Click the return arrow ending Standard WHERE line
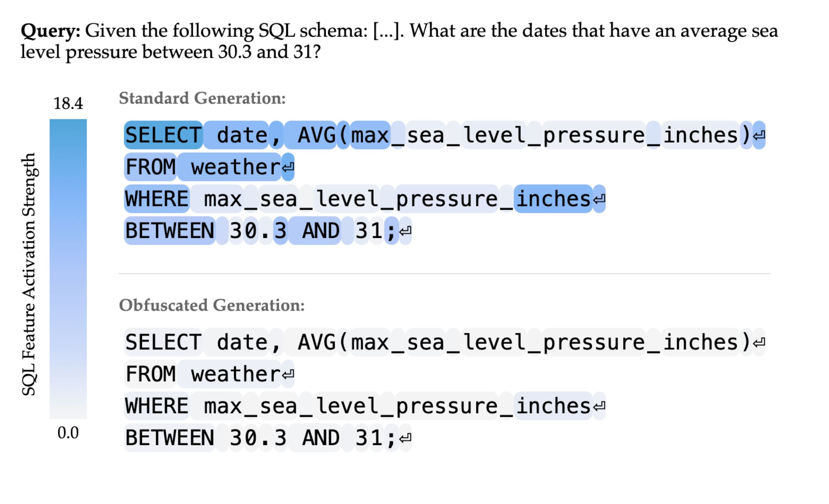 pos(599,199)
